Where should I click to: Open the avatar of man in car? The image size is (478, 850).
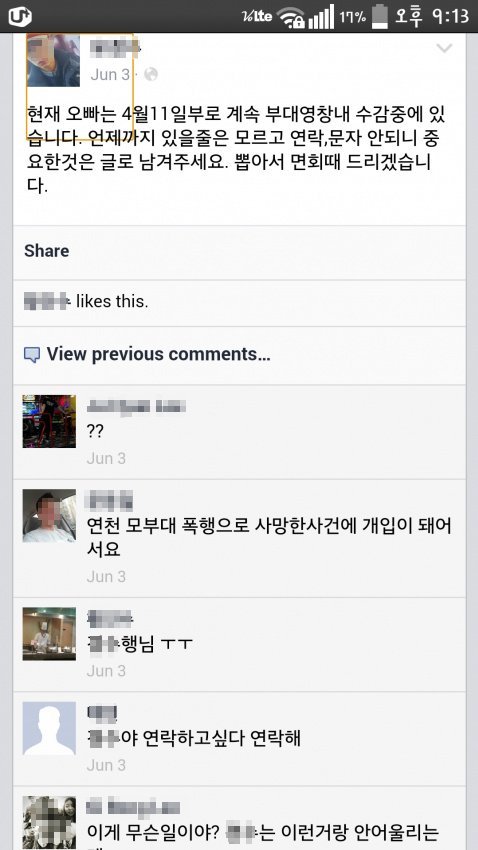tap(49, 516)
